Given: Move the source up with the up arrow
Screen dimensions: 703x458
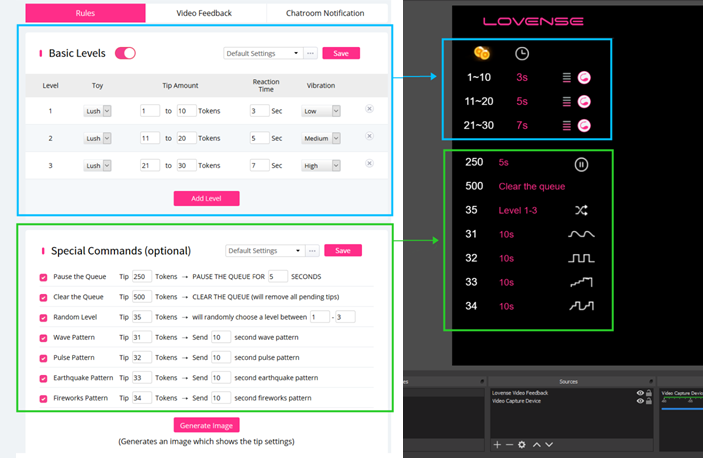Looking at the screenshot, I should coord(535,444).
